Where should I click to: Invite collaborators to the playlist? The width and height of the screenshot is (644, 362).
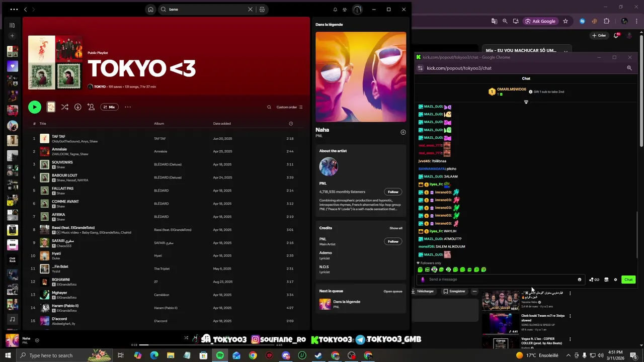click(x=91, y=107)
